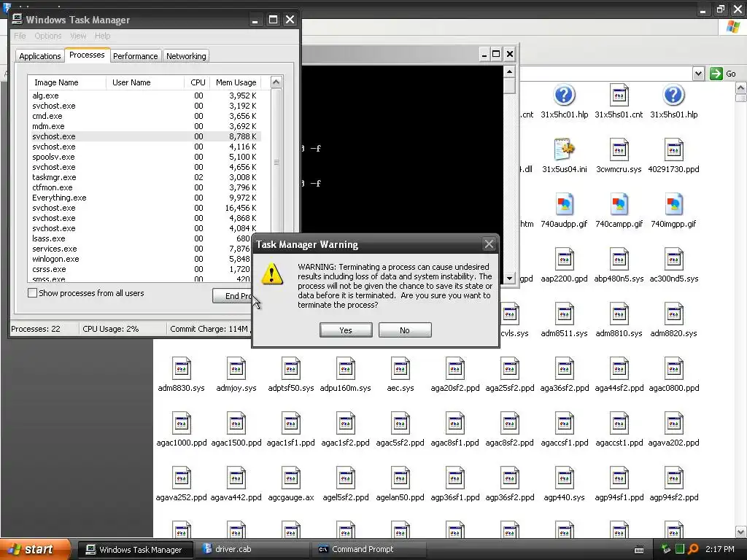Click process list scroll up arrow
The width and height of the screenshot is (747, 560).
[x=276, y=82]
